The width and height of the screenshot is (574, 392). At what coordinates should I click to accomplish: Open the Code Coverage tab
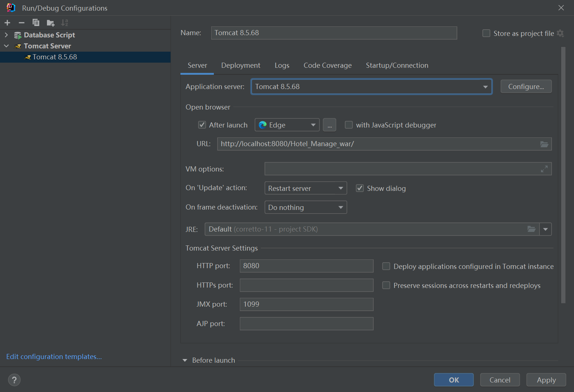coord(328,66)
